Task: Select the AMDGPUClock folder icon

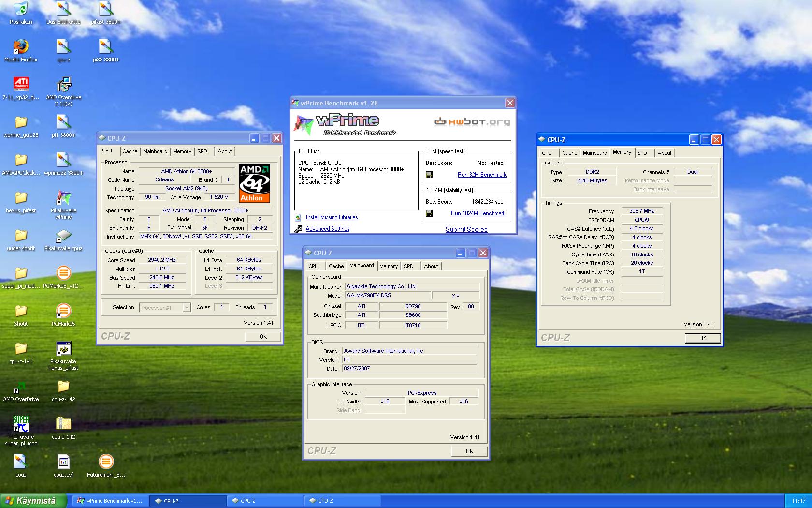Action: tap(21, 160)
